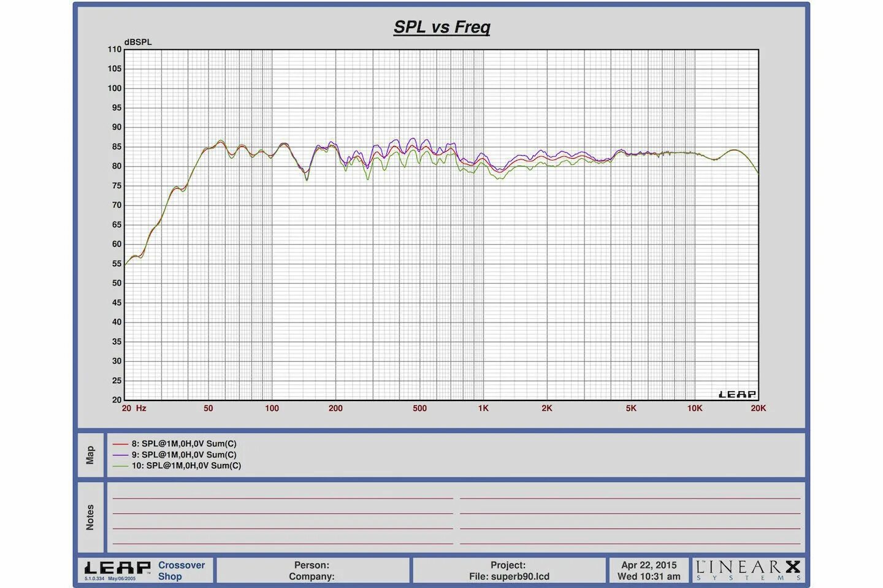This screenshot has width=883, height=588.
Task: Click version text '5.1.0.334 May/06/2005'
Action: pyautogui.click(x=110, y=579)
